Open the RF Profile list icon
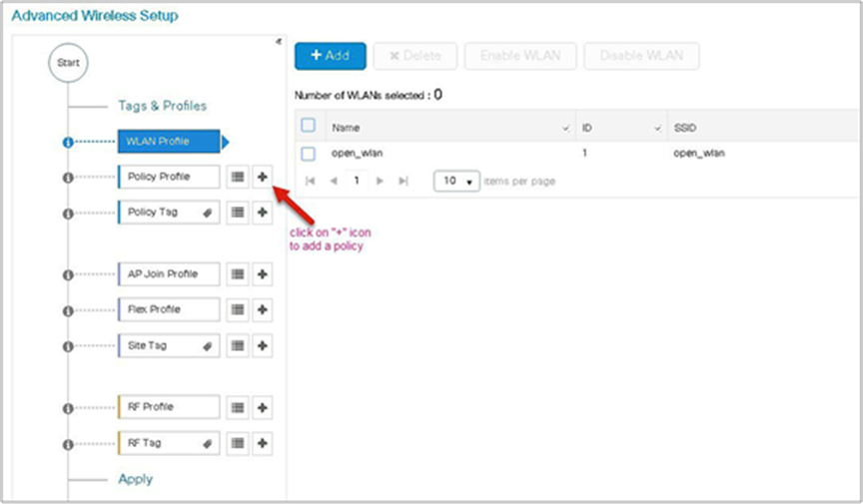 [x=238, y=408]
